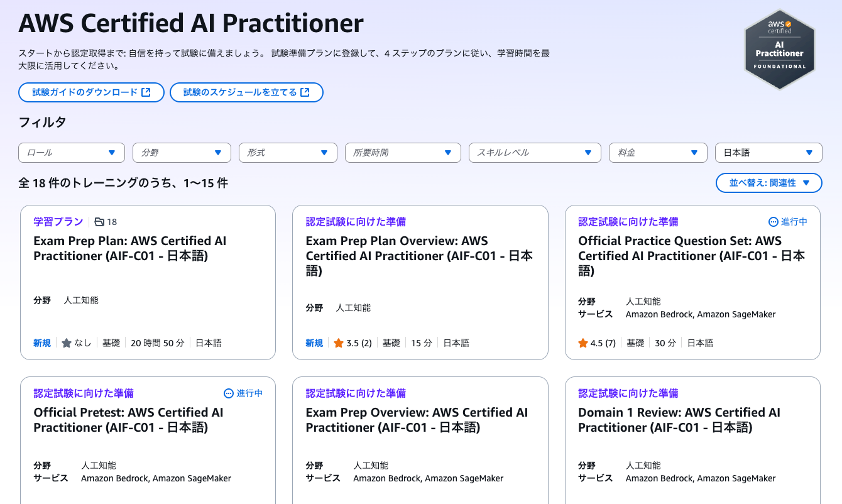Open Official Practice Question Set course

click(x=691, y=256)
